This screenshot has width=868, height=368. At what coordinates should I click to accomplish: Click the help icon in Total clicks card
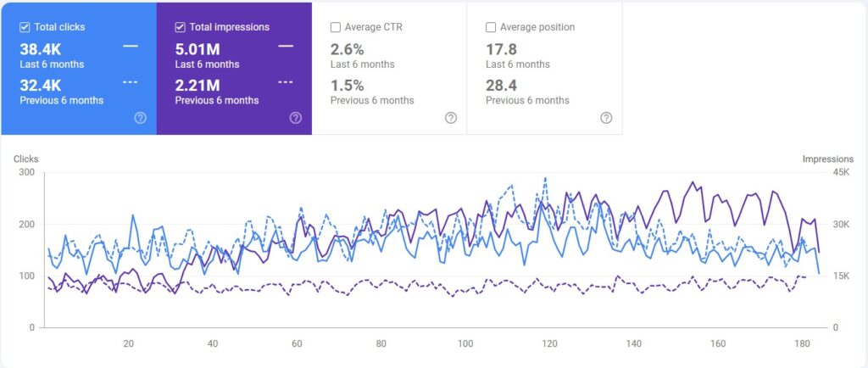(140, 118)
